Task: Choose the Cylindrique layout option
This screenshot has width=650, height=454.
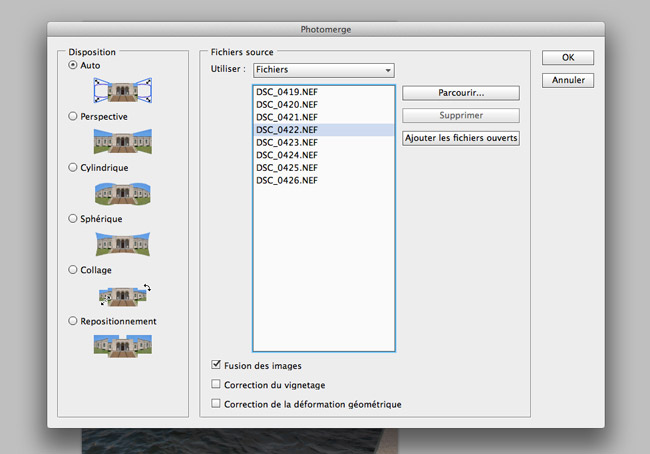Action: (73, 168)
